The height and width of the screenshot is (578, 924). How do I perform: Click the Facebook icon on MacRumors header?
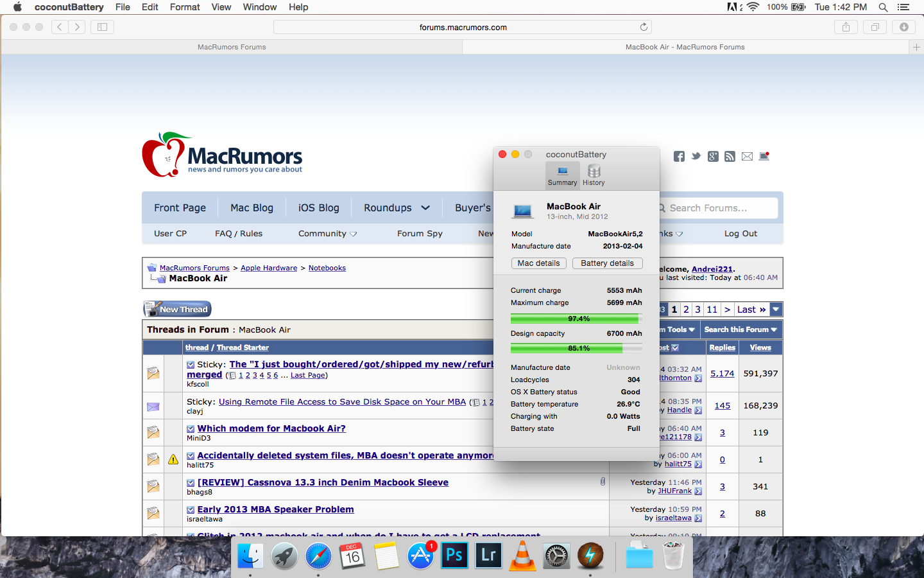[x=679, y=157]
